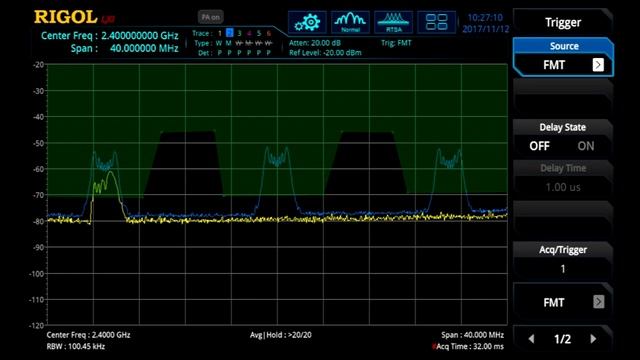Viewport: 640px width, 360px height.
Task: Click the Atten: 20.00 dB readout
Action: click(x=315, y=43)
